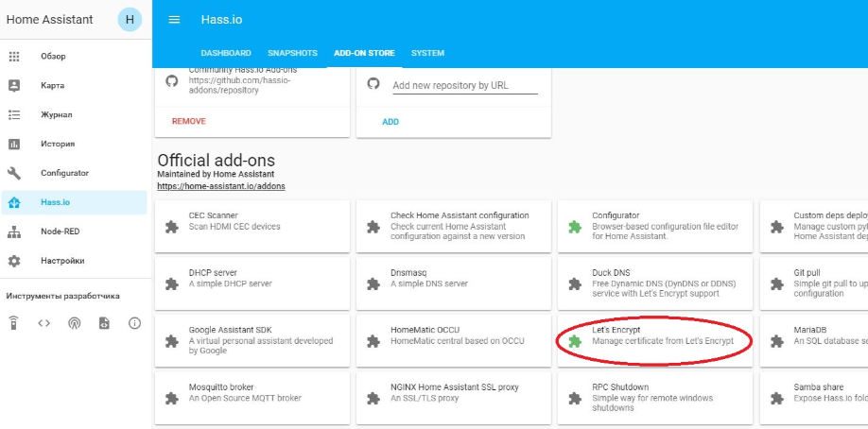Click the Mosquitto broker puzzle icon

(x=172, y=398)
